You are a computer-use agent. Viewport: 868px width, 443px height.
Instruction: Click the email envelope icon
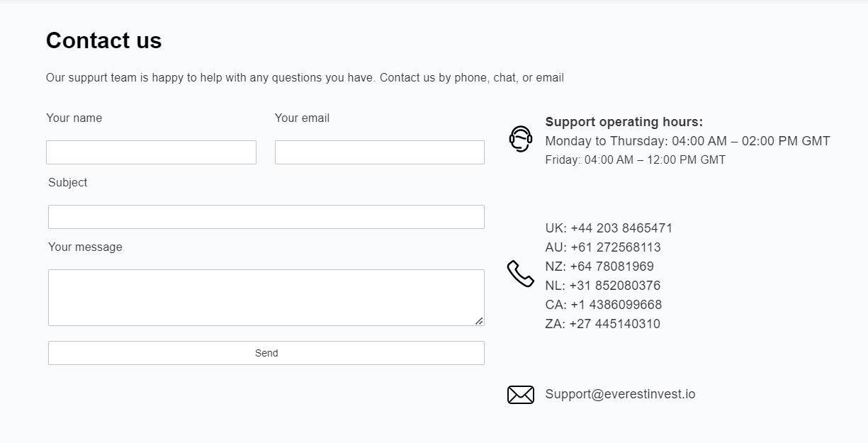click(x=521, y=395)
